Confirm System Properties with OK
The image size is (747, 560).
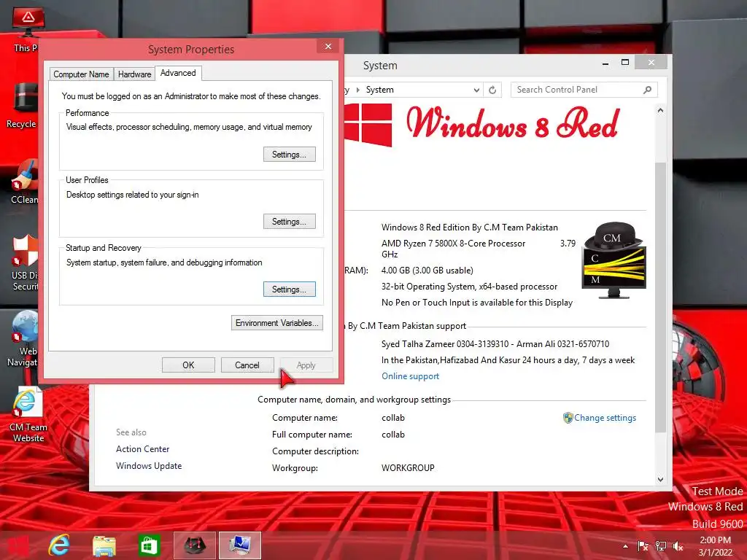(x=188, y=365)
